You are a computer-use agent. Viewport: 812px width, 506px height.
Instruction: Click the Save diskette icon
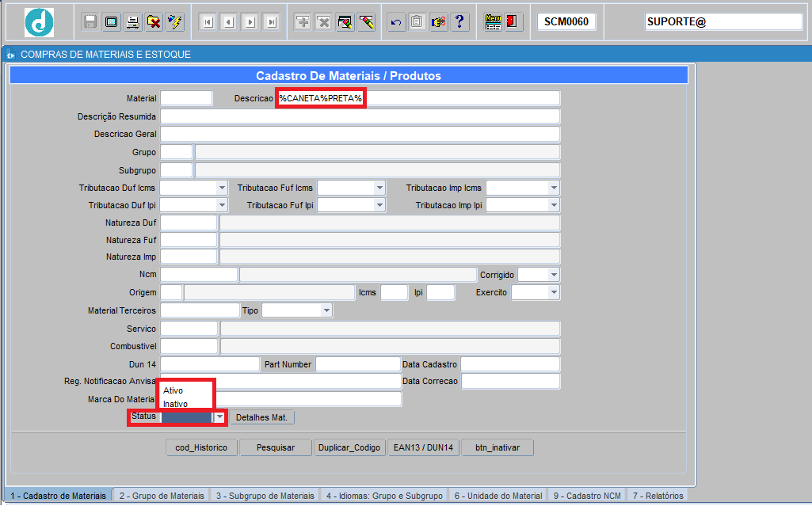(x=90, y=21)
